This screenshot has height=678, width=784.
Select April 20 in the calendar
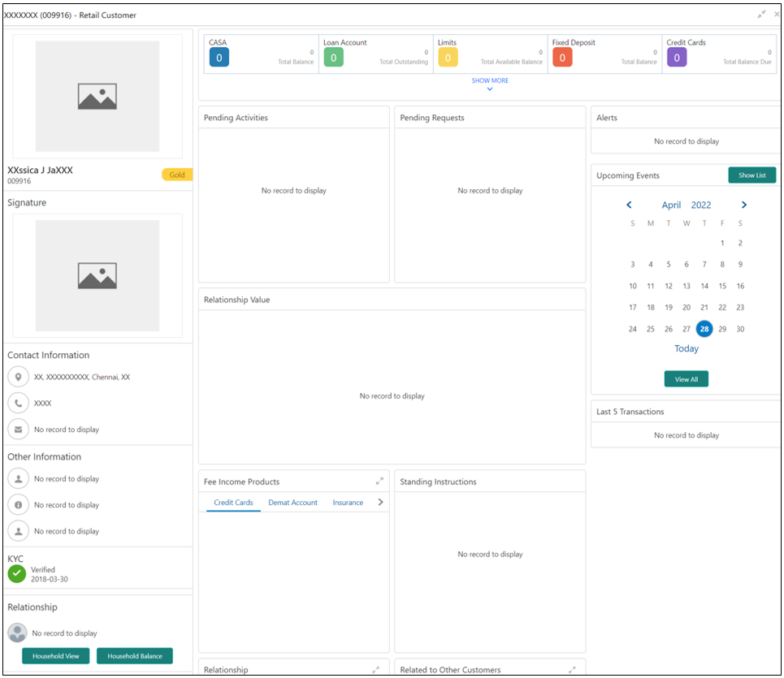point(687,307)
